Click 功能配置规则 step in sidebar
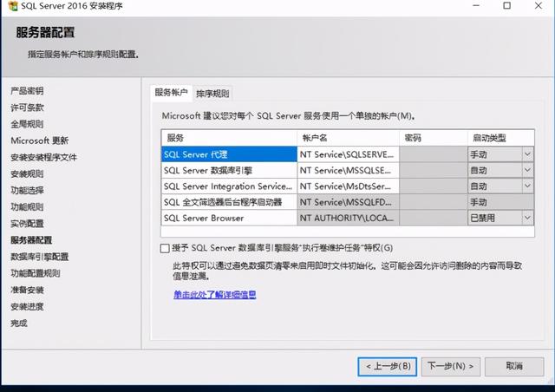 (36, 273)
